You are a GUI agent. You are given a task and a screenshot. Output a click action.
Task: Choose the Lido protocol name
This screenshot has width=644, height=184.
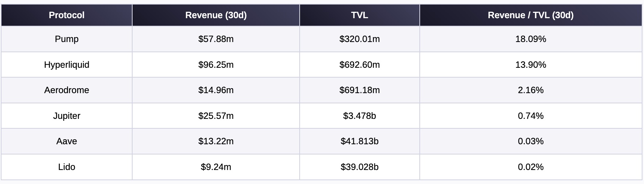point(67,167)
